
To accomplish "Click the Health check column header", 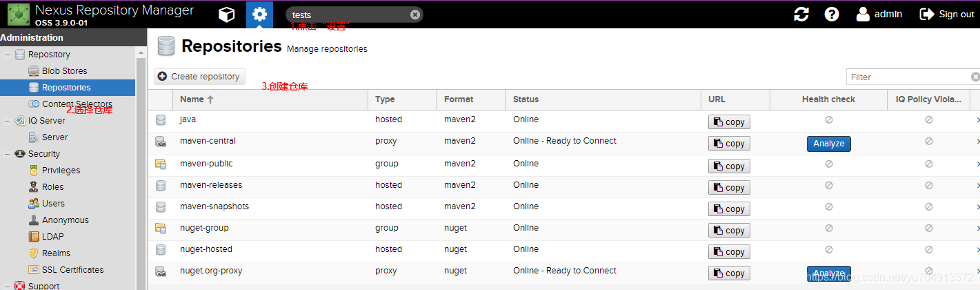I will (828, 99).
